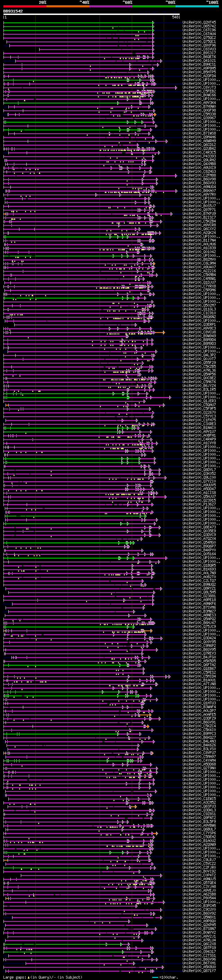Select hit UniRef100_P43393
This screenshot has height=980, width=222.
199,156
